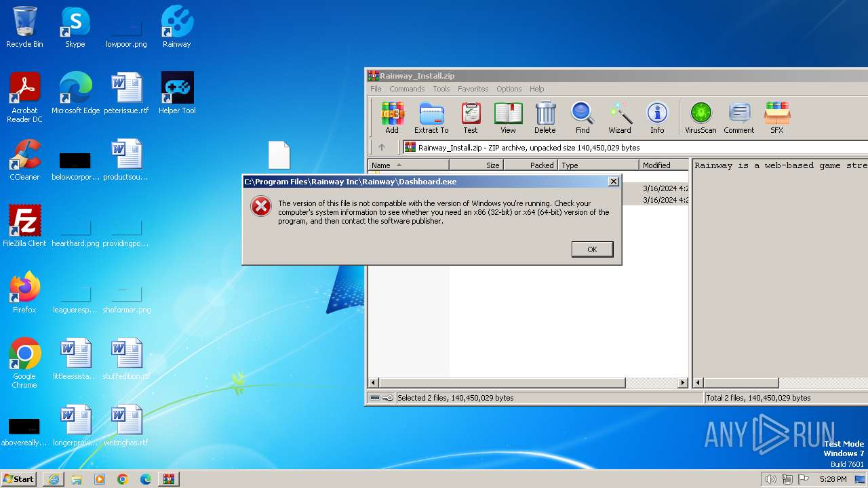The width and height of the screenshot is (868, 488).
Task: Select the Microsoft Edge desktop shortcut
Action: pyautogui.click(x=75, y=94)
